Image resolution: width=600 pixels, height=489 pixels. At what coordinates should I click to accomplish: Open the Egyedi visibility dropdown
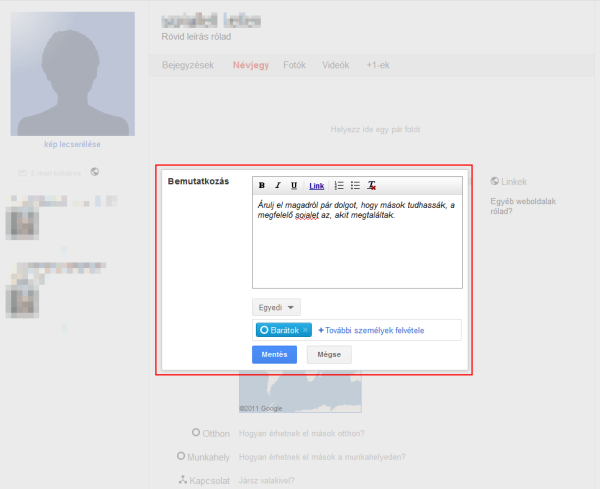pos(276,308)
